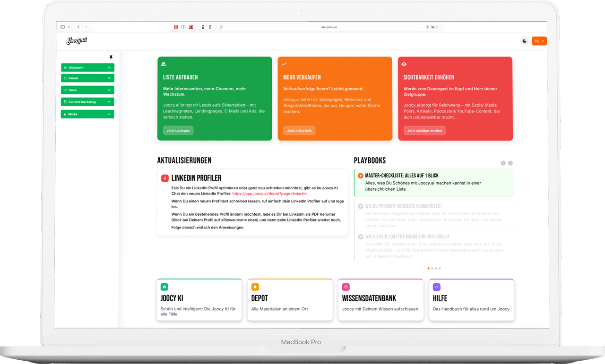The width and height of the screenshot is (605, 364).
Task: Expand the Allgemein sidebar section
Action: [x=87, y=68]
